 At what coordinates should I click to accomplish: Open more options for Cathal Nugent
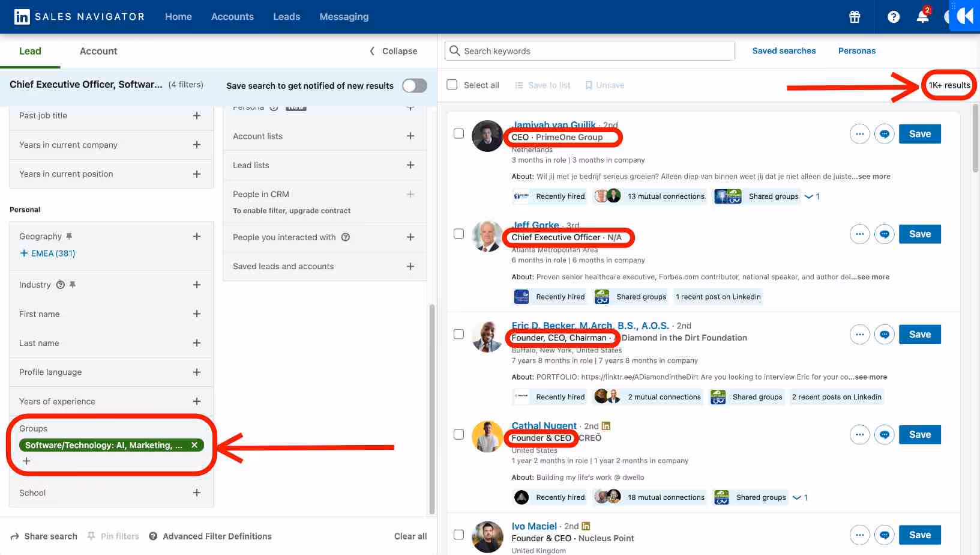pos(859,435)
